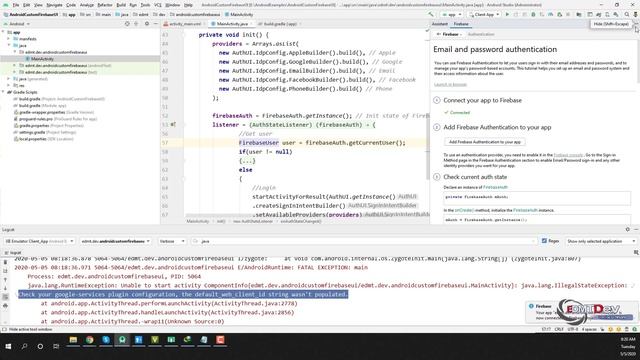Open the File menu
Image resolution: width=640 pixels, height=360 pixels.
(16, 5)
